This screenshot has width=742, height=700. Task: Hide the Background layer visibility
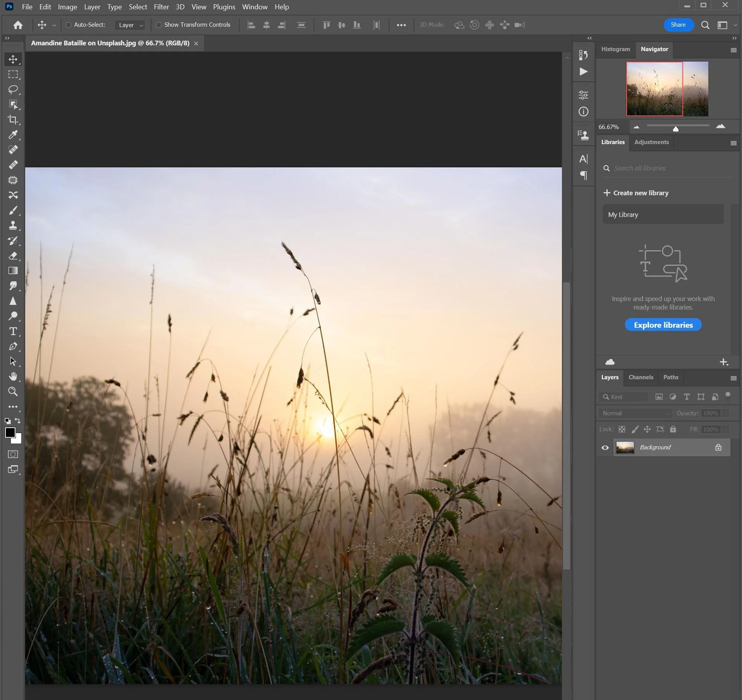tap(605, 447)
